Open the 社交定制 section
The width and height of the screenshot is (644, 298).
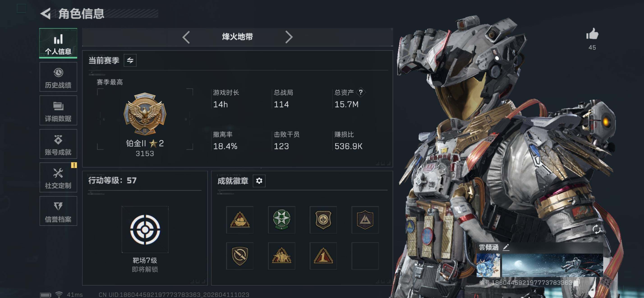pyautogui.click(x=58, y=178)
